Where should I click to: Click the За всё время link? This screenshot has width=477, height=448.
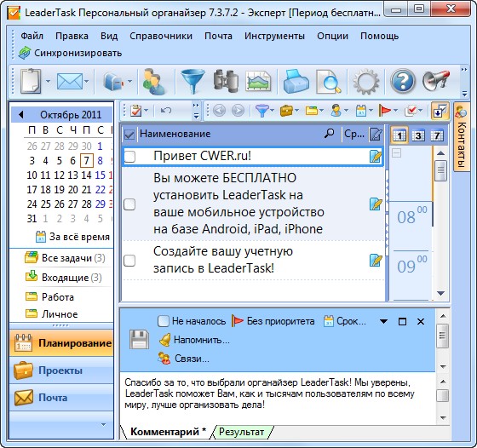coord(73,237)
